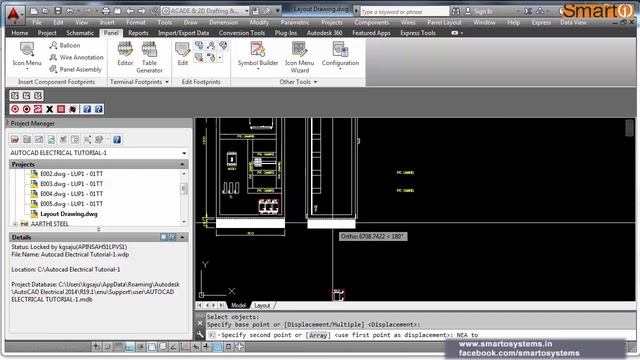640x360 pixels.
Task: Click the project tree vertical scrollbar thumb
Action: (x=184, y=189)
